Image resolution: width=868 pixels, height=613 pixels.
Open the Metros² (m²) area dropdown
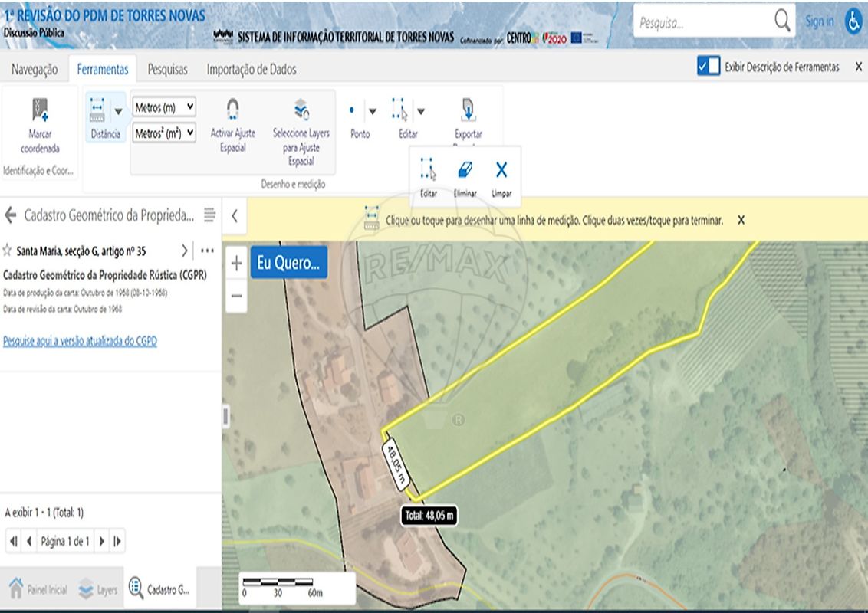(x=164, y=133)
